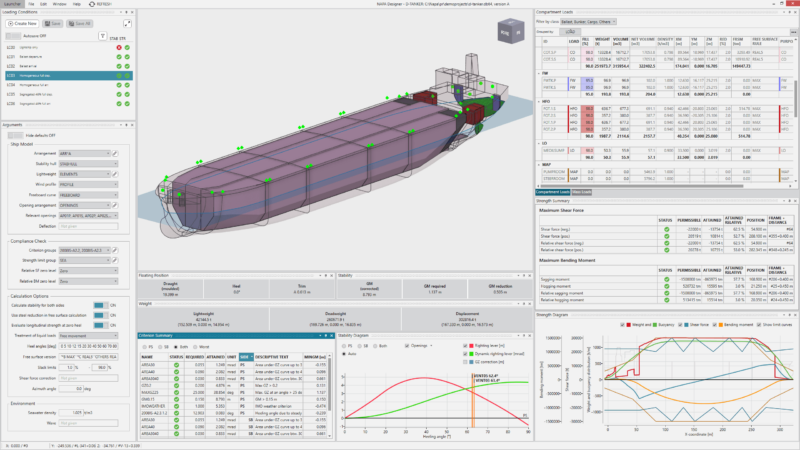Sort by SIDE column in Criterion Summary
800x450 pixels.
point(246,357)
